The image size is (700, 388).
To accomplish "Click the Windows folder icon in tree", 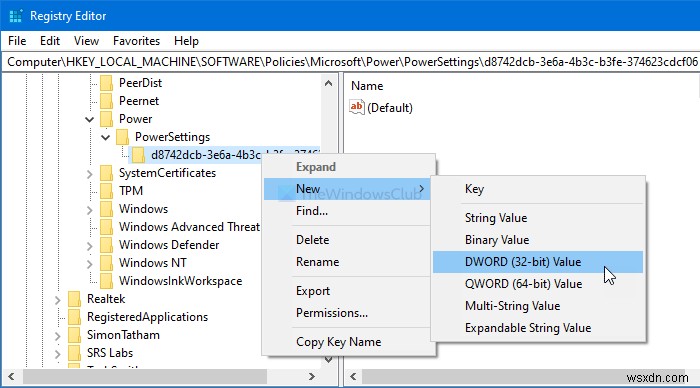I will pos(107,209).
